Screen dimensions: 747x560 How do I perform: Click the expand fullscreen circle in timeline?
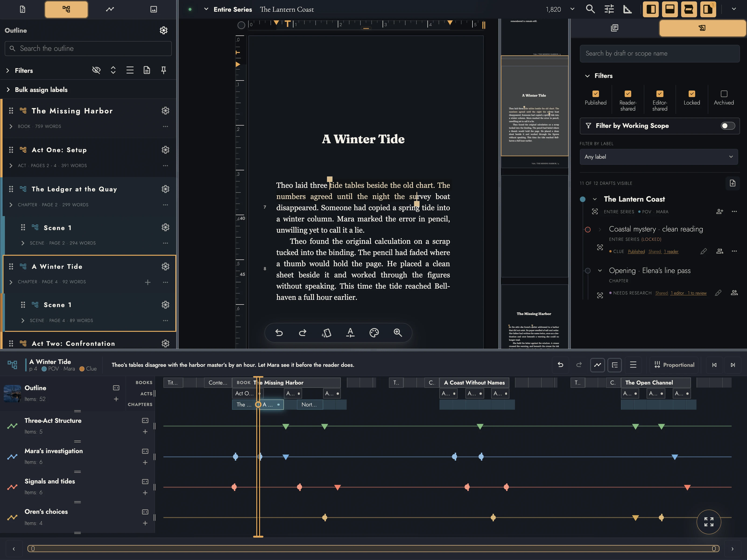point(708,522)
